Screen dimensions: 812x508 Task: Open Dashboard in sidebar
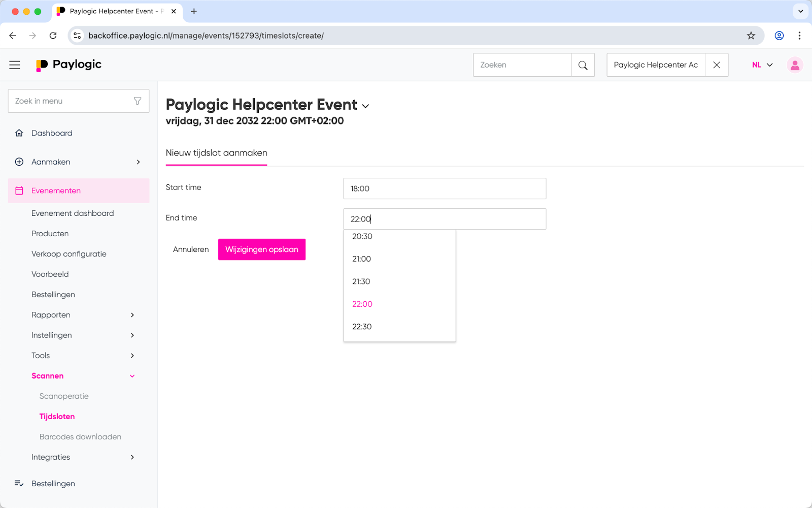click(x=52, y=133)
